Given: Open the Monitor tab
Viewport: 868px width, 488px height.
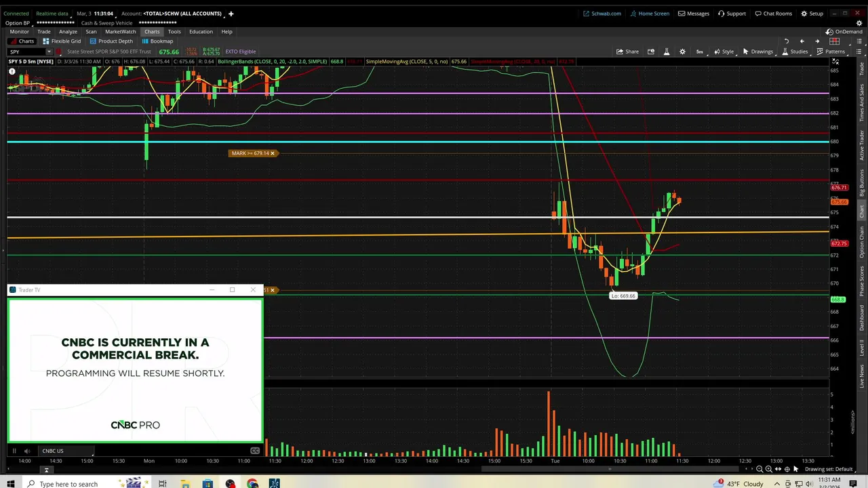Looking at the screenshot, I should click(x=19, y=32).
